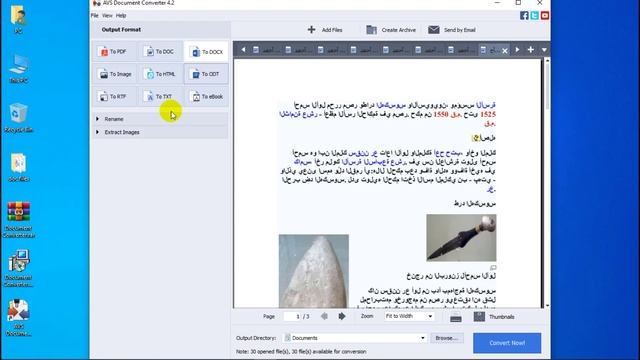This screenshot has width=640, height=360.
Task: Select the To HTML output format
Action: click(160, 74)
